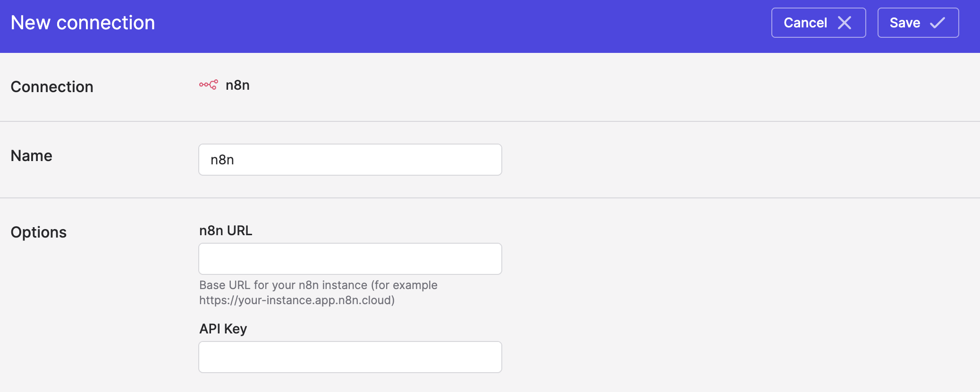Click the Save button
The height and width of the screenshot is (392, 980).
pos(918,23)
